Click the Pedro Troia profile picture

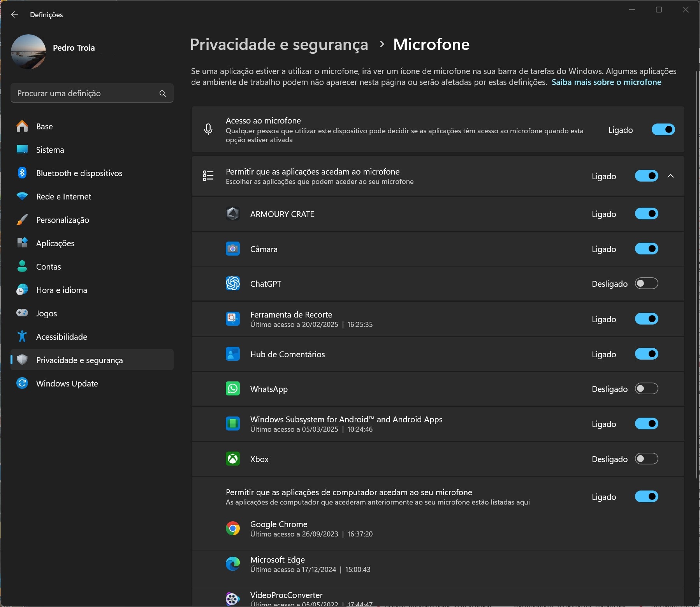tap(28, 52)
